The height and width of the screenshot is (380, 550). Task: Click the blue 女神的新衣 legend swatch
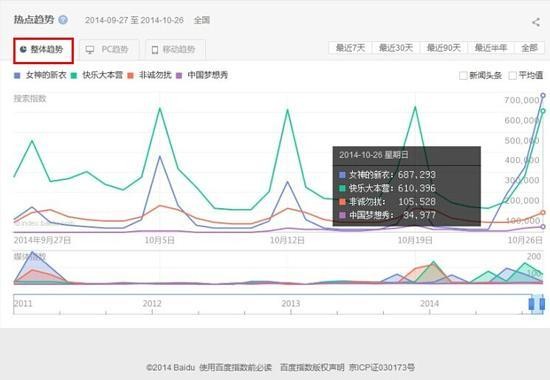click(17, 75)
